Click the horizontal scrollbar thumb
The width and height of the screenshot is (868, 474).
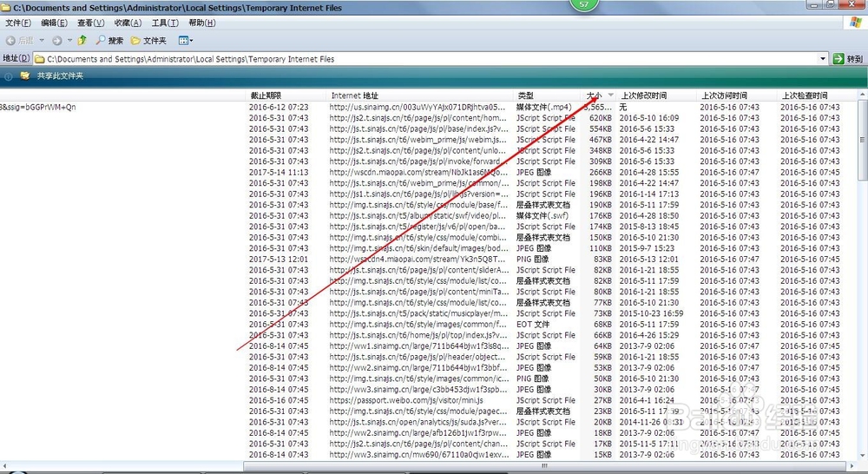[544, 466]
